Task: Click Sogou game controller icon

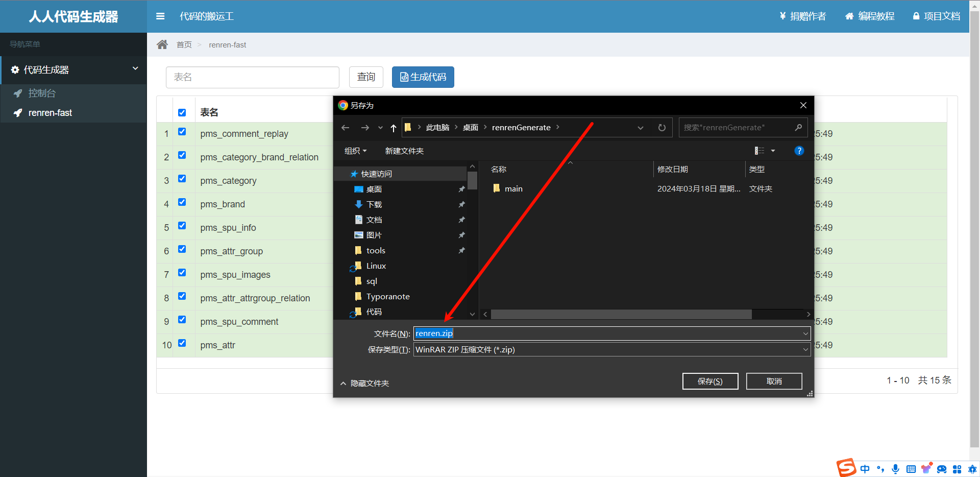Action: (x=942, y=469)
